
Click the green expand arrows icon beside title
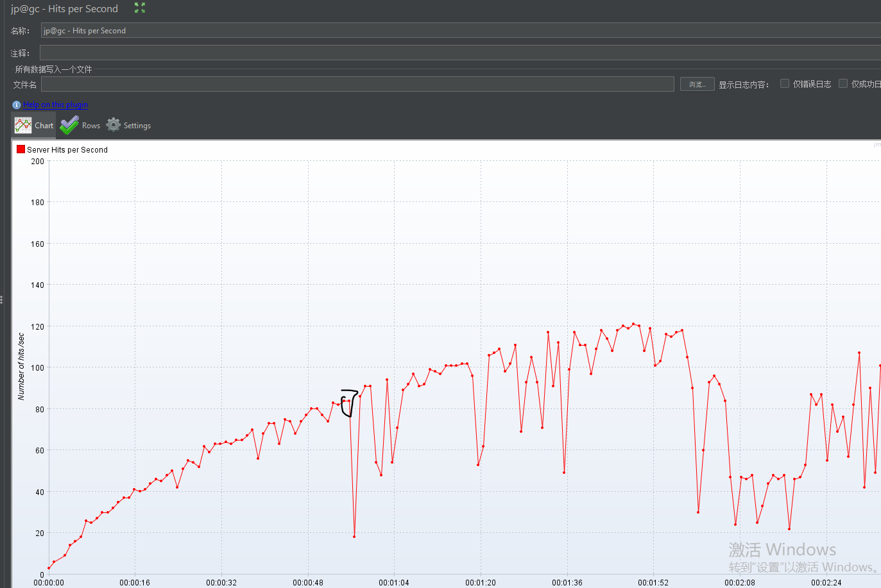(x=140, y=8)
